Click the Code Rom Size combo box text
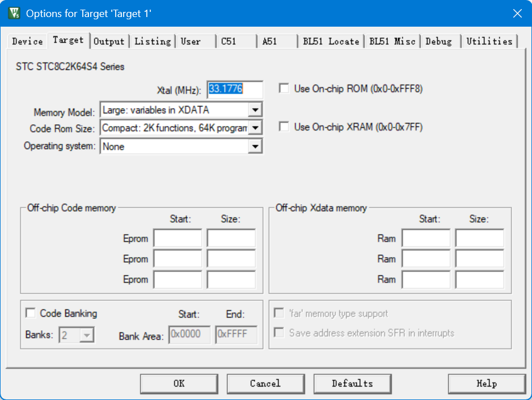Viewport: 532px width, 400px height. (x=175, y=128)
